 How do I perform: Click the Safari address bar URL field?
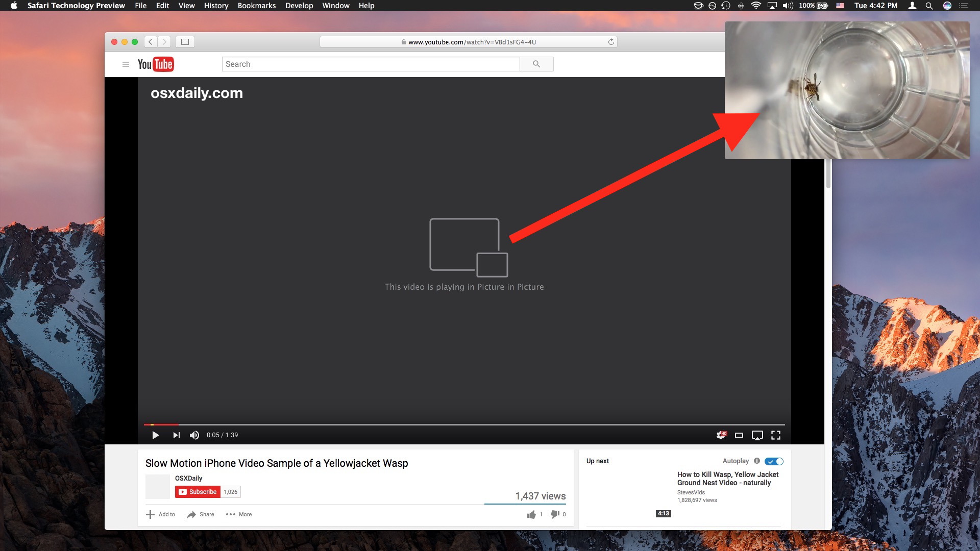click(x=471, y=42)
